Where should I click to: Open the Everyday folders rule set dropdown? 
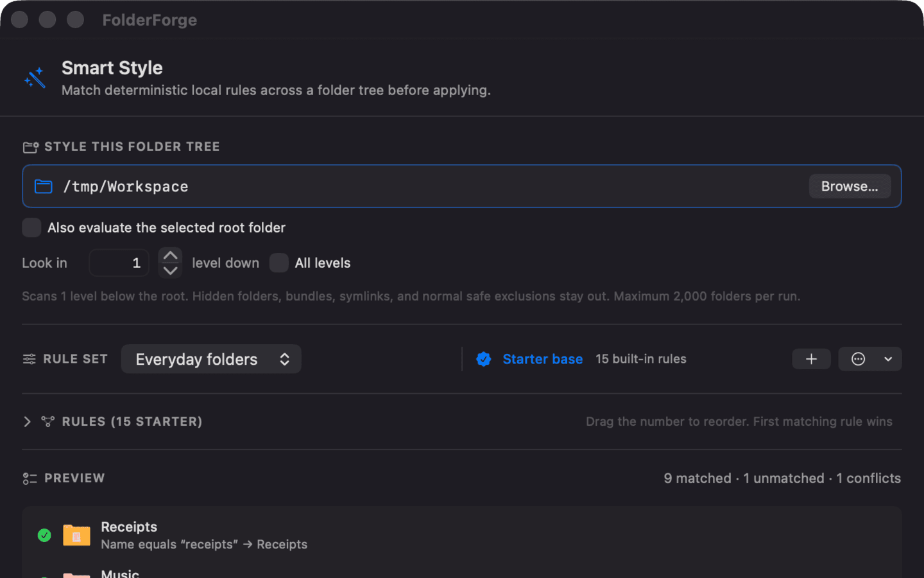click(x=211, y=359)
